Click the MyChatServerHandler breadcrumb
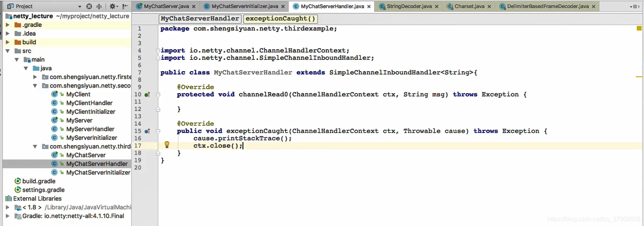The image size is (644, 226). click(x=200, y=18)
